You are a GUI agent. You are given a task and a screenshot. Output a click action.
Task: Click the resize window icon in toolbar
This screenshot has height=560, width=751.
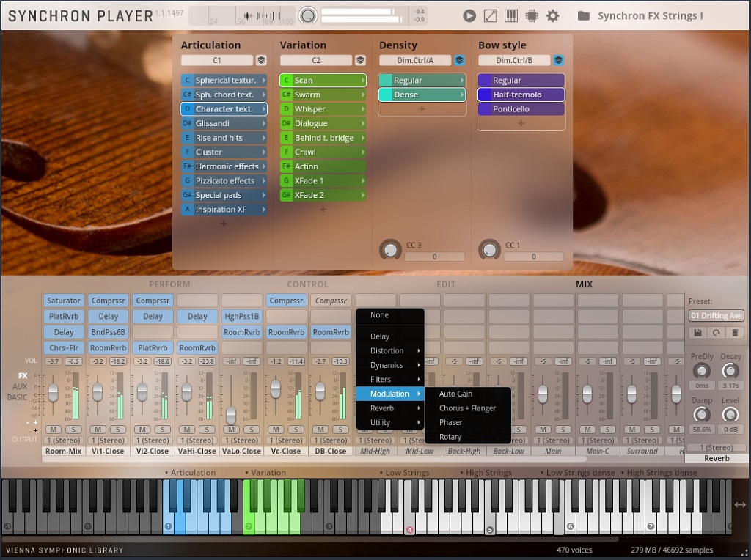click(491, 16)
